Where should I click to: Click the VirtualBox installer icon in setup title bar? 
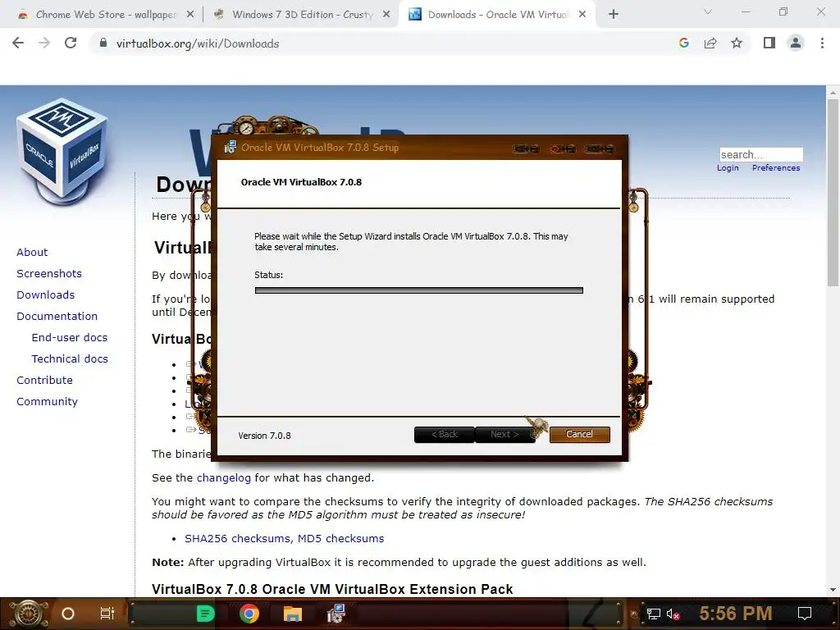point(230,148)
